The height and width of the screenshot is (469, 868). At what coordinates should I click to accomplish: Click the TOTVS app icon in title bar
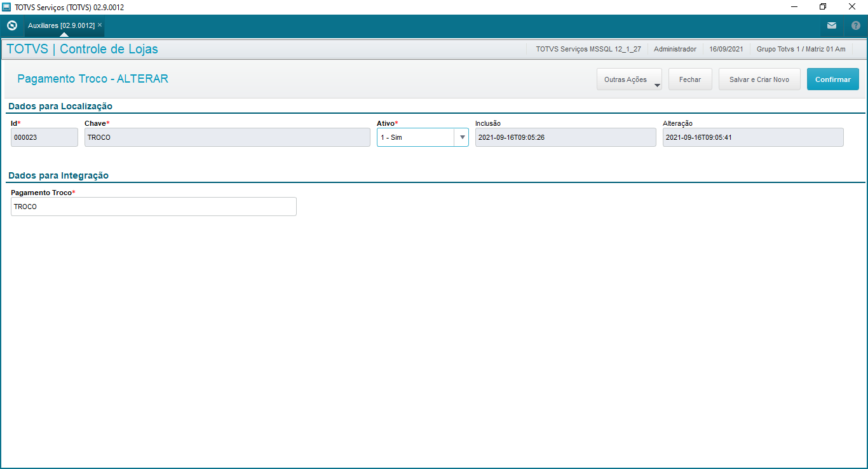(6, 7)
